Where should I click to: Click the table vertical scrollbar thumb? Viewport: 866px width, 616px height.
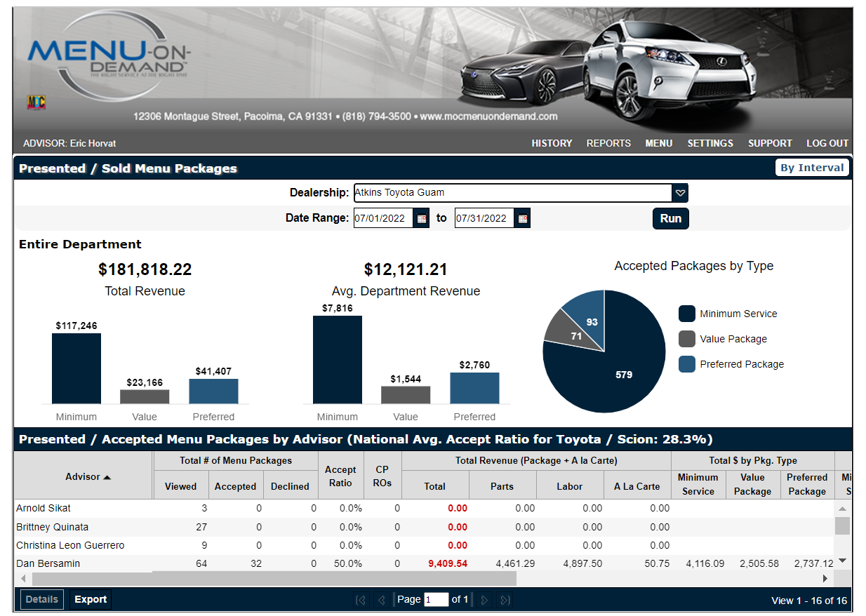coord(843,525)
